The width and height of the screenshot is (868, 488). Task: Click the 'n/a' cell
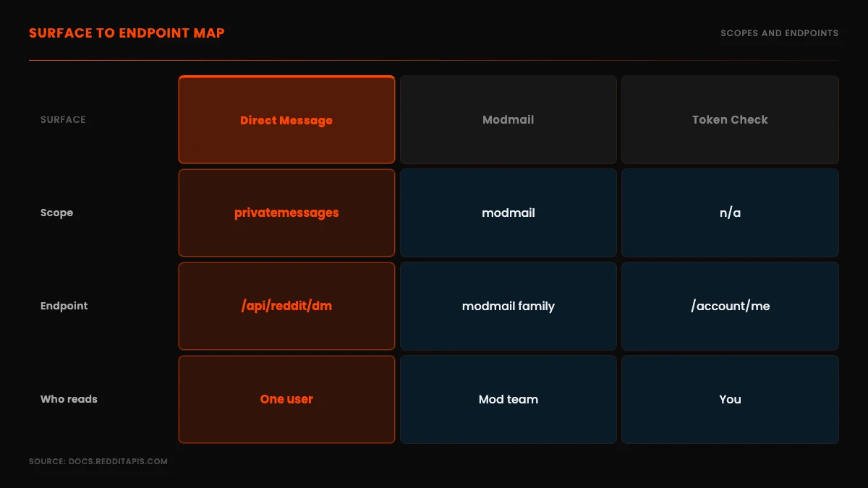(x=730, y=213)
